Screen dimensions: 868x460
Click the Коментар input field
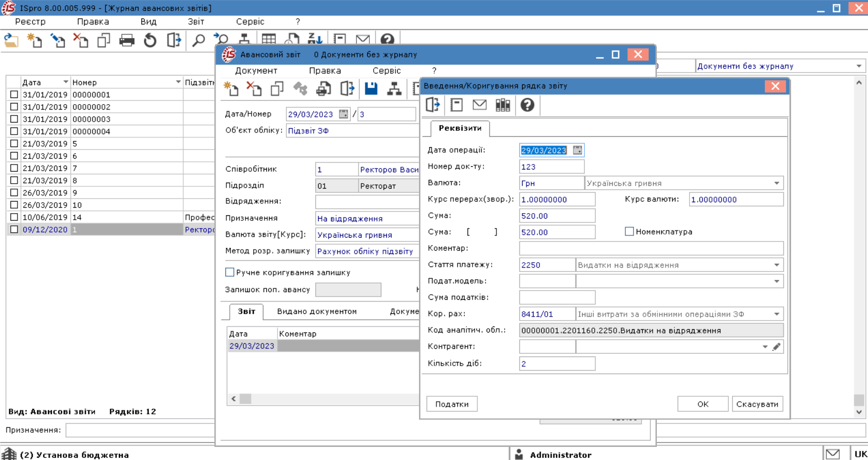coord(651,249)
